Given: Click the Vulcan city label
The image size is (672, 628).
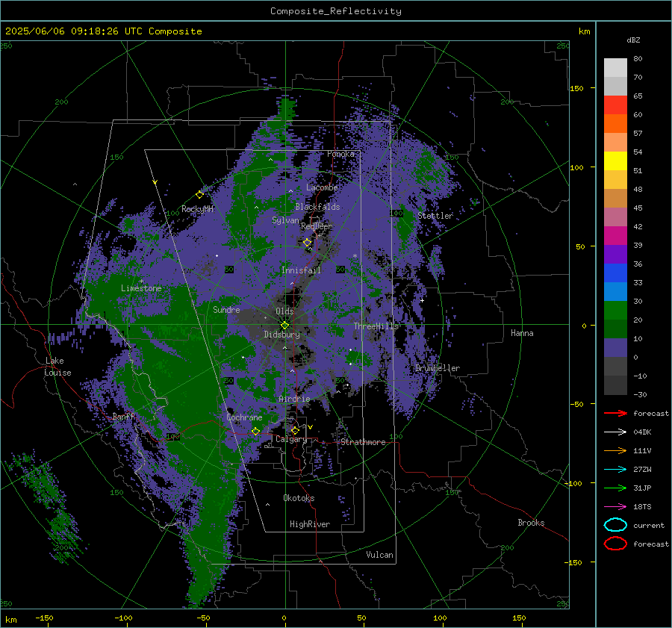Looking at the screenshot, I should tap(379, 555).
